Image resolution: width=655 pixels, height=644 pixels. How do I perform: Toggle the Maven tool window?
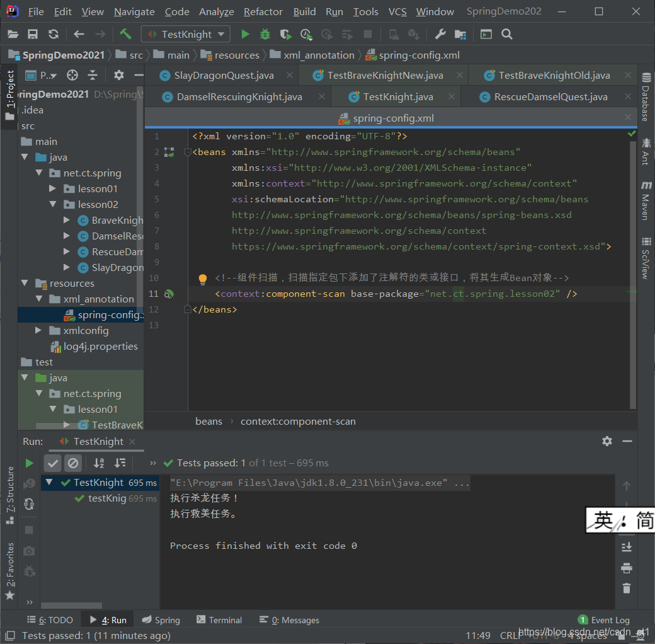pyautogui.click(x=646, y=200)
